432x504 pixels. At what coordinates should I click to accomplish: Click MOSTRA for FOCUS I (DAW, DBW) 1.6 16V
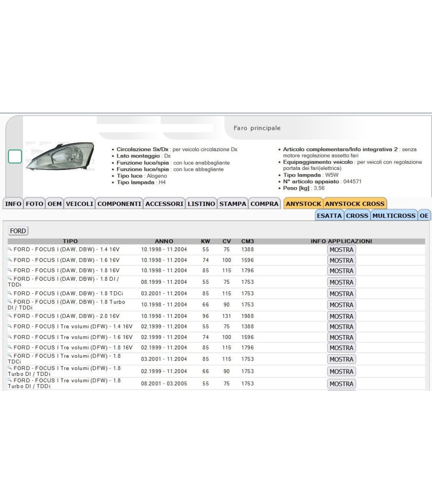tap(341, 260)
